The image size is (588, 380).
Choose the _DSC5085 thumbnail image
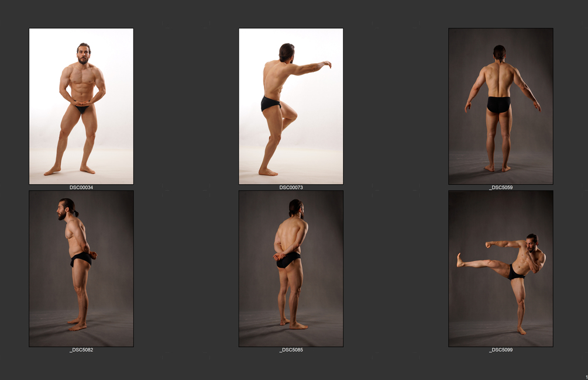(291, 269)
